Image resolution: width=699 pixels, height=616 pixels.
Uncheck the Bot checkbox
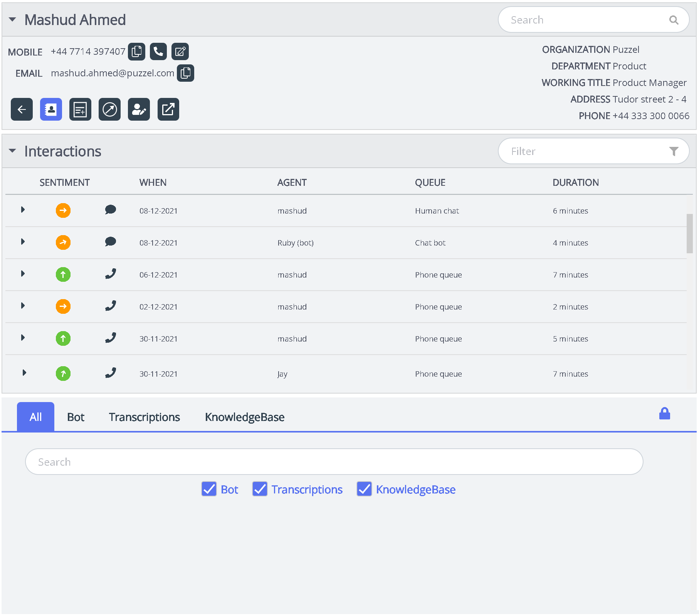click(x=209, y=489)
